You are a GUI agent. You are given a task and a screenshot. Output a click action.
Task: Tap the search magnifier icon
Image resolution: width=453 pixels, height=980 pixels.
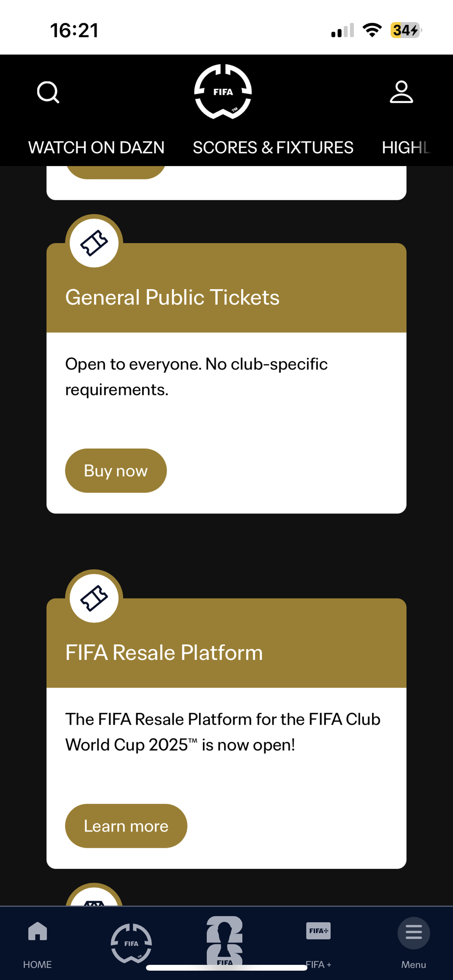pyautogui.click(x=48, y=92)
